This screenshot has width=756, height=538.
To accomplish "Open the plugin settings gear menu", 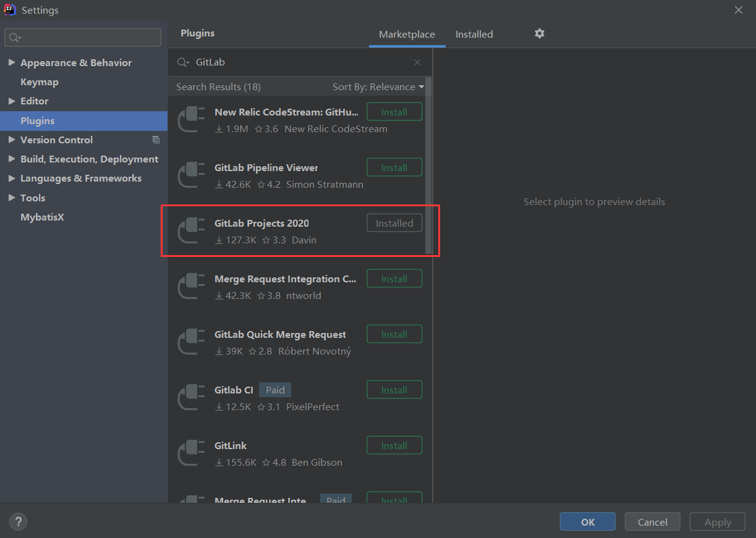I will point(540,33).
